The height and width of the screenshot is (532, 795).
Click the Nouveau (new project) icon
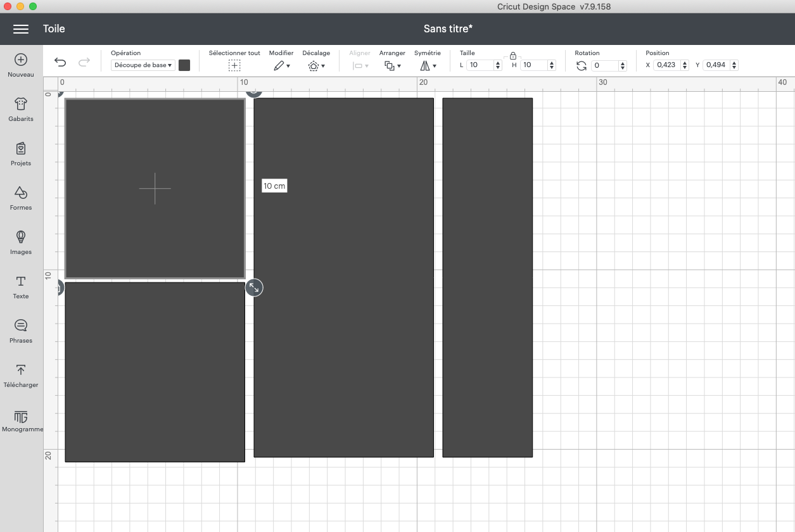[21, 60]
